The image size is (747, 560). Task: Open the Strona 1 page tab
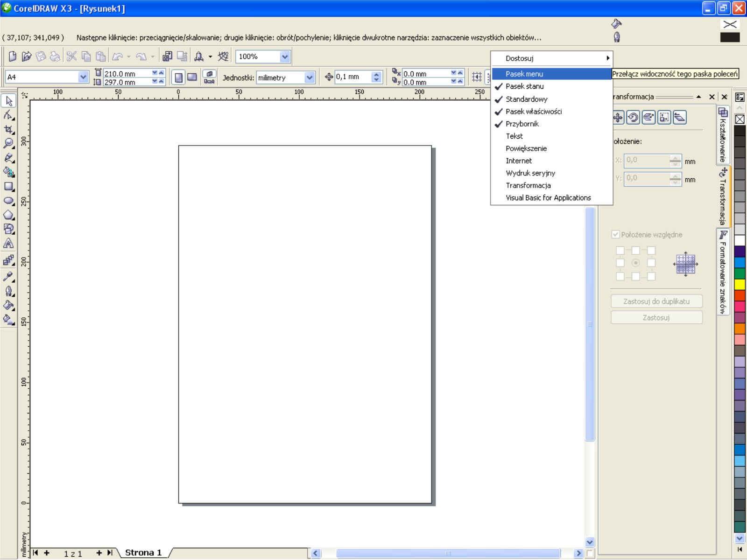(x=143, y=553)
